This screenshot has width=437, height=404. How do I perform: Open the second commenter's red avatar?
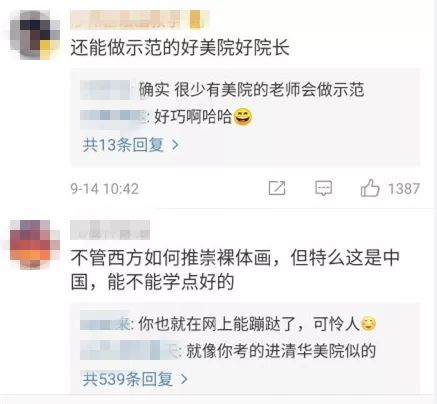[x=35, y=244]
